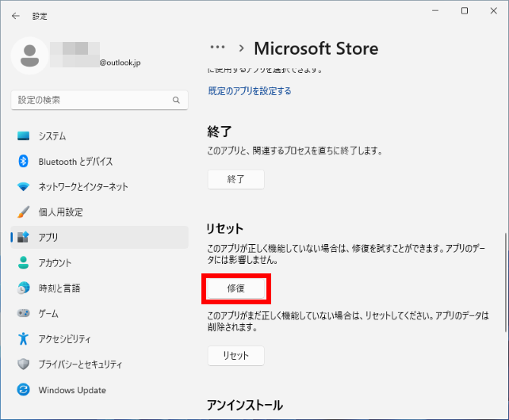The height and width of the screenshot is (420, 509).
Task: Click the privacy shield icon
Action: pyautogui.click(x=23, y=364)
